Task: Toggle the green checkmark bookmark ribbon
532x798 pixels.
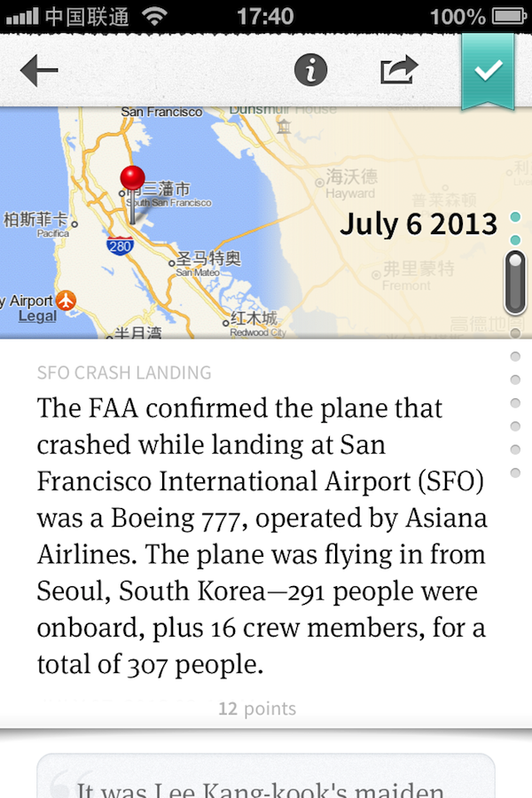Action: 488,71
